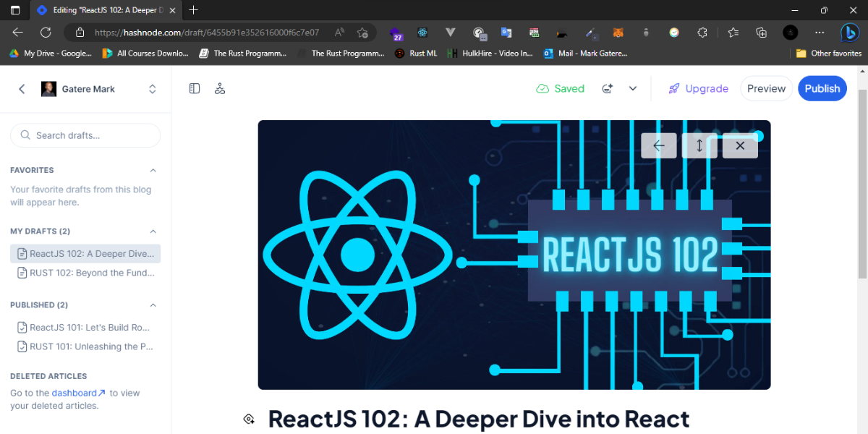Click the article title ReactJS 102
This screenshot has width=868, height=434.
(x=479, y=419)
